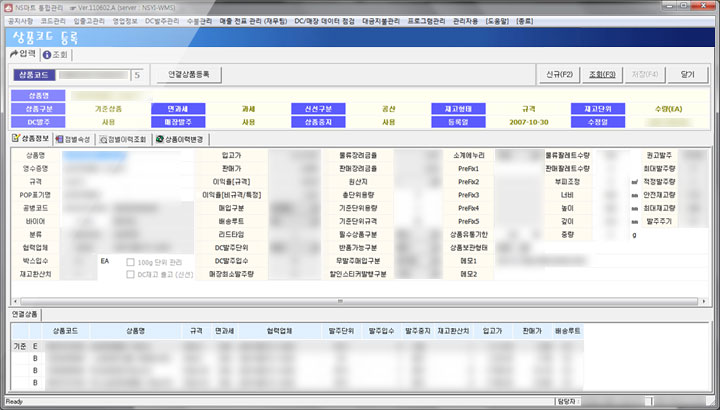Screen dimensions: 720x410
Task: Enable the 100g 단위 관리 checkbox
Action: [130, 262]
